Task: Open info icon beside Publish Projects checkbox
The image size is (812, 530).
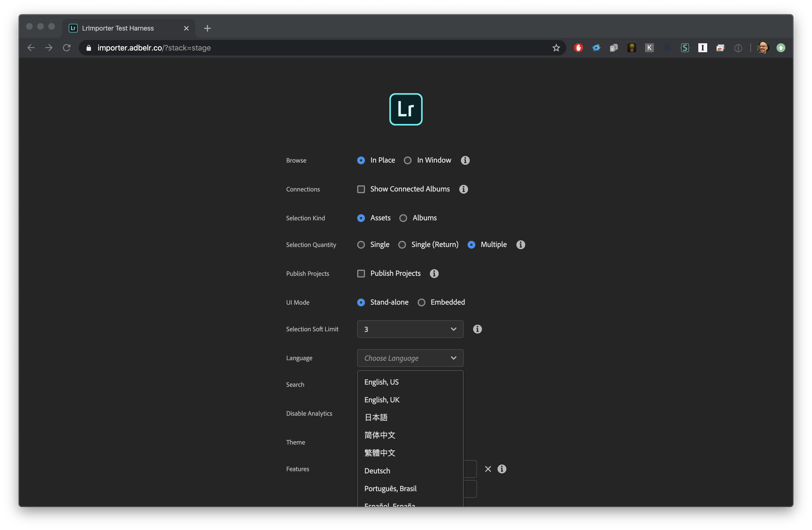Action: [x=434, y=273]
